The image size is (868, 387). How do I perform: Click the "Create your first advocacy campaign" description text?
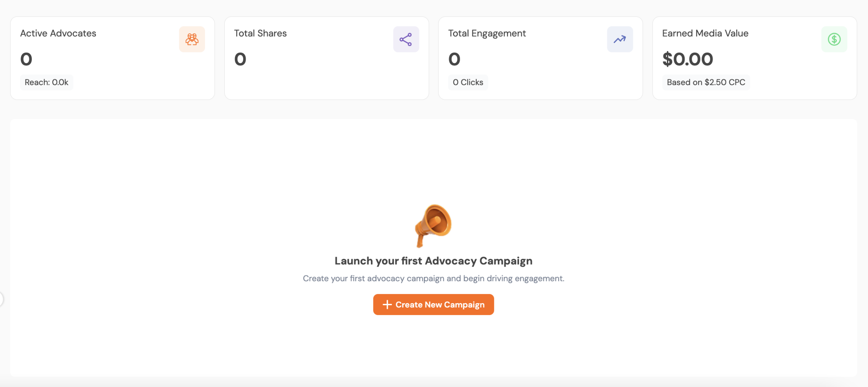(x=433, y=278)
